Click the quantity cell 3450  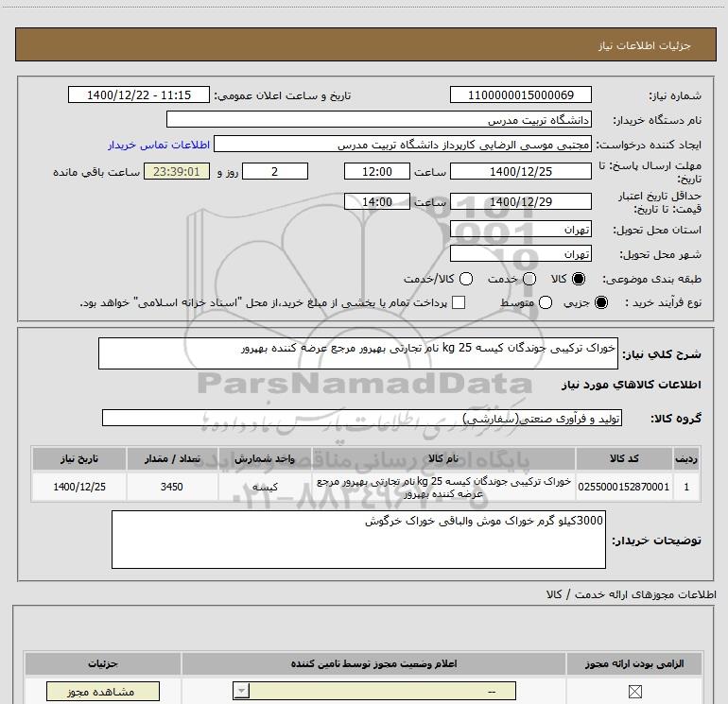pos(172,487)
